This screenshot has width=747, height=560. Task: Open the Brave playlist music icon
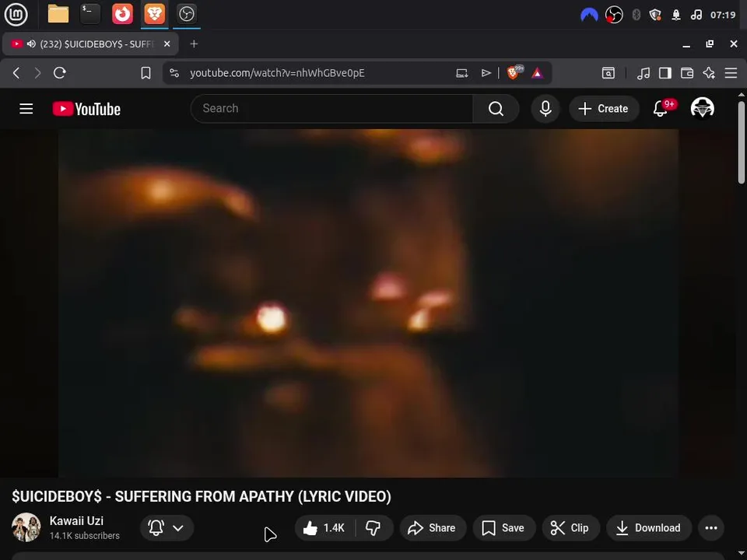coord(644,73)
